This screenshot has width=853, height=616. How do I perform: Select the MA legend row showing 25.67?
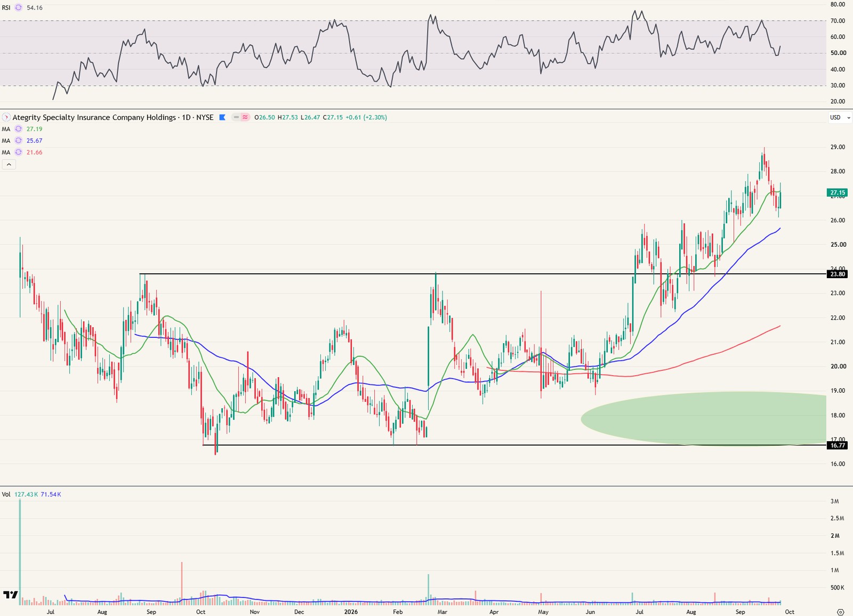pyautogui.click(x=22, y=141)
